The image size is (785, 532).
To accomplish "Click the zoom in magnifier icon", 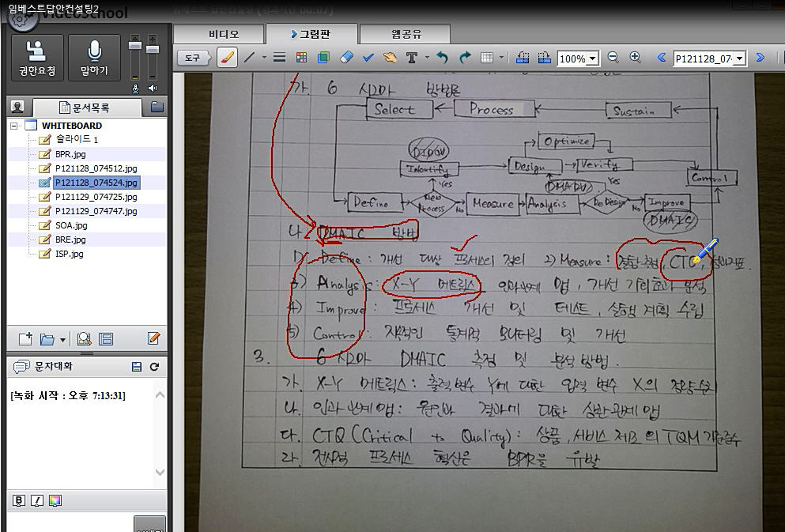I will (635, 58).
